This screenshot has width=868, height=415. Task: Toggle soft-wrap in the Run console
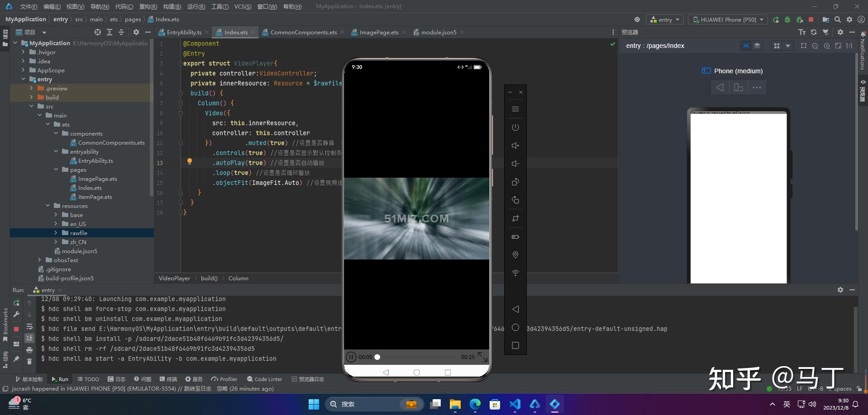point(29,327)
